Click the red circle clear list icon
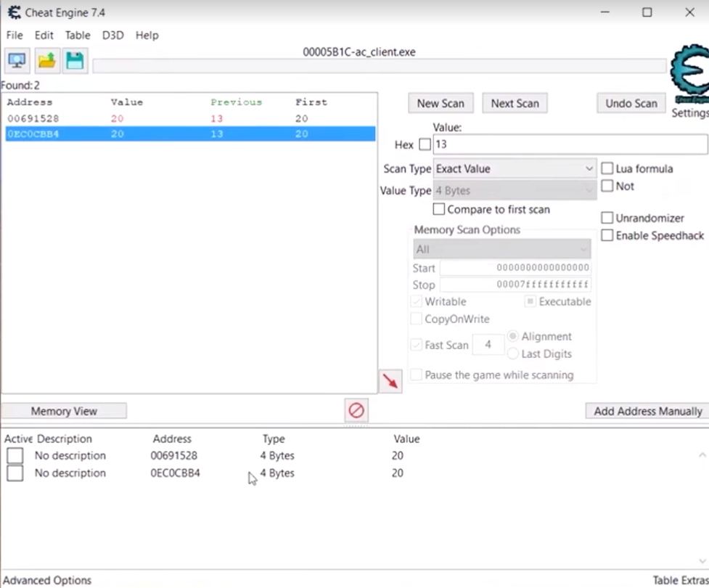The width and height of the screenshot is (709, 588). (x=356, y=411)
